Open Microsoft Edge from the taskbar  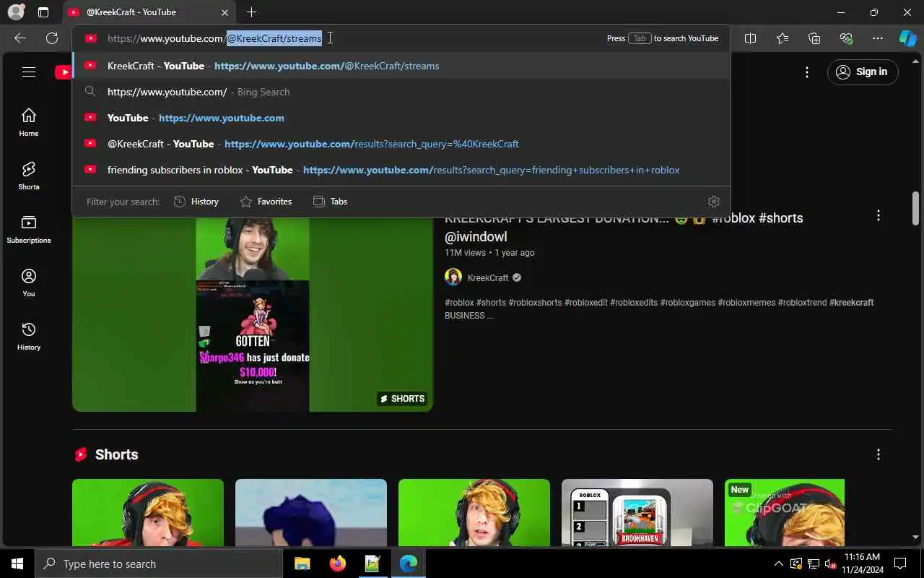point(408,564)
